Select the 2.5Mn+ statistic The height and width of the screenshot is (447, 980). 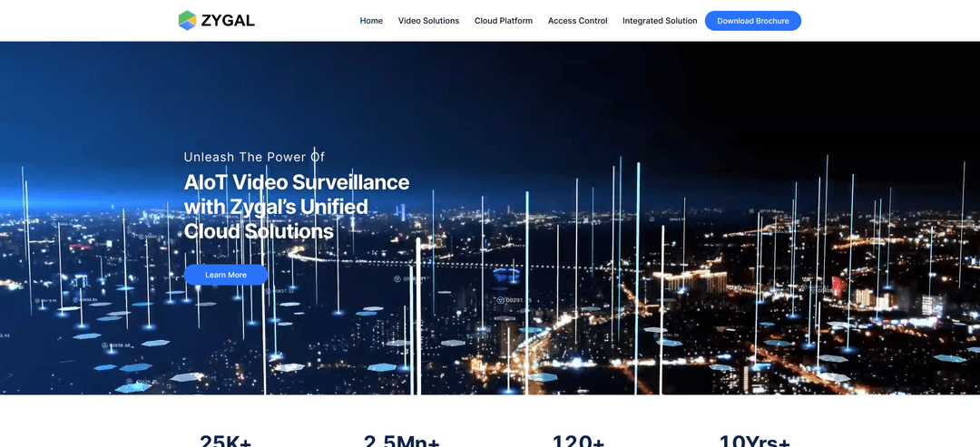[401, 441]
